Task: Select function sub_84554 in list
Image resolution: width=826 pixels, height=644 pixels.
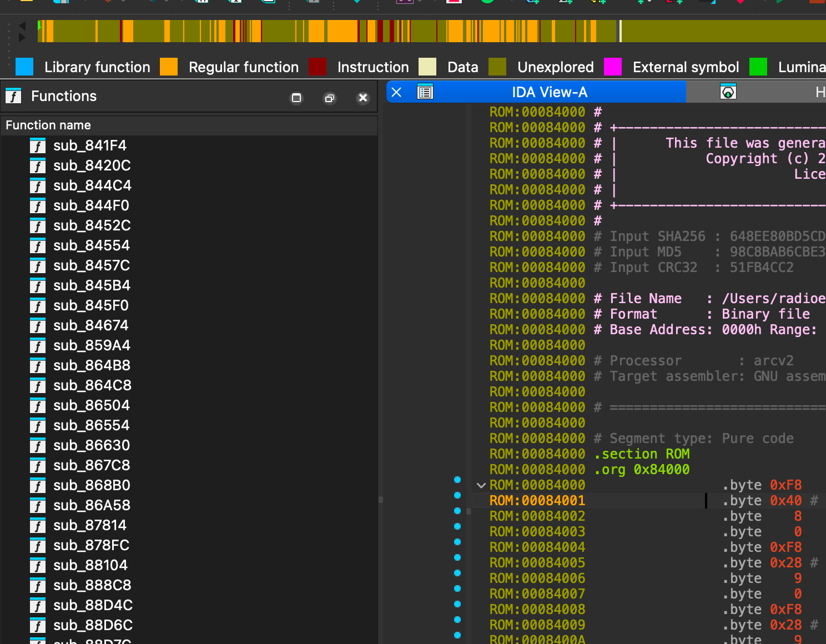Action: tap(189, 245)
